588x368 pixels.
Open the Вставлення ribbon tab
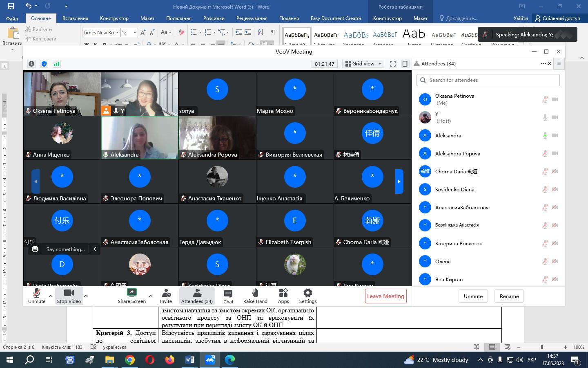[x=75, y=18]
